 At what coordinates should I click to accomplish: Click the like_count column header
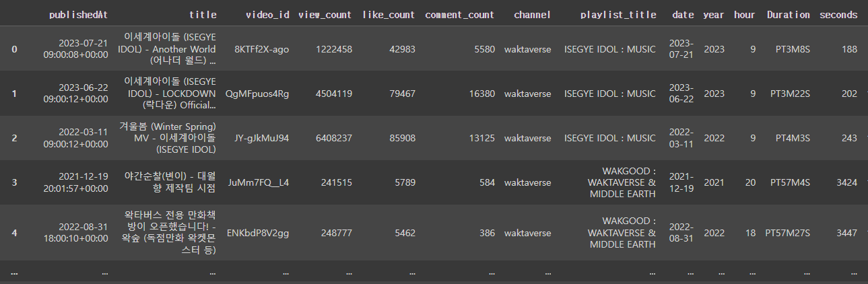point(389,15)
